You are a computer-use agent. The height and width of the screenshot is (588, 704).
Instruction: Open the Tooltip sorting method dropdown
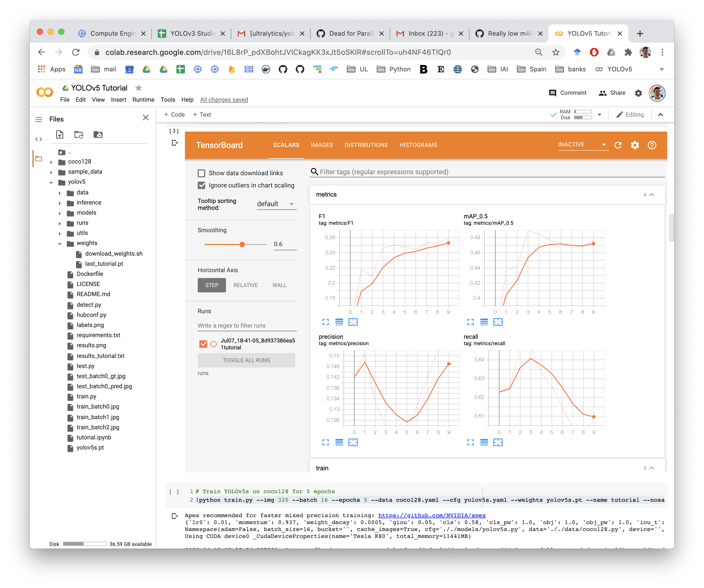tap(276, 204)
